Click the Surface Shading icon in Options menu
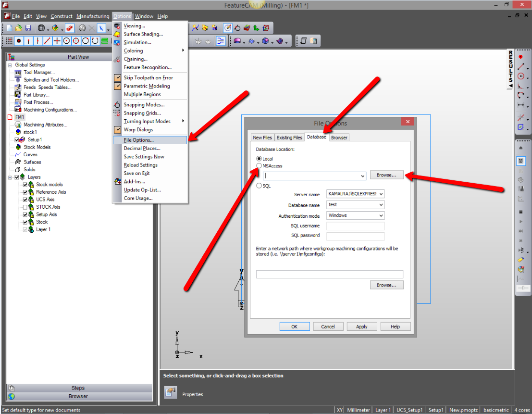This screenshot has width=532, height=414. click(117, 34)
